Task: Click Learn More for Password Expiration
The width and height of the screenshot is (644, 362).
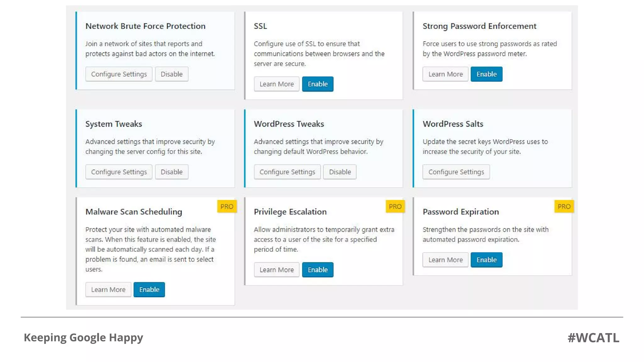Action: click(445, 260)
